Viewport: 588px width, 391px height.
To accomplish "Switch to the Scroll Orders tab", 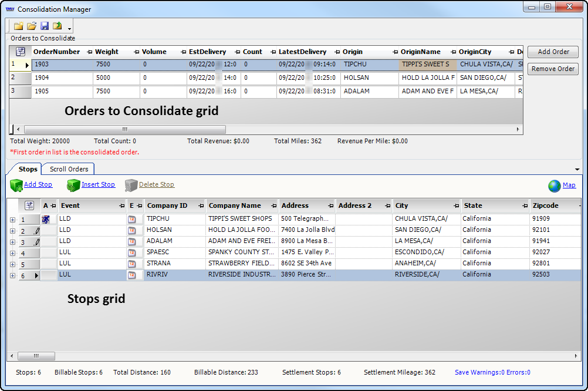I will click(69, 169).
